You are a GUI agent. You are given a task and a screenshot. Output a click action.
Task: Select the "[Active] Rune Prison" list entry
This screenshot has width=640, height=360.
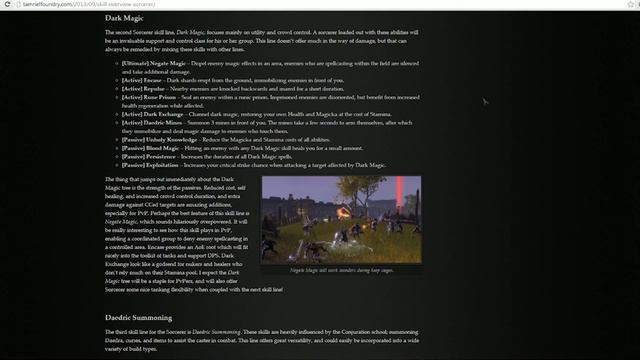(x=270, y=102)
